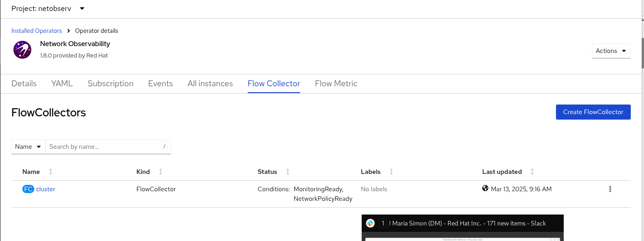644x241 pixels.
Task: Switch to the YAML tab
Action: (62, 84)
